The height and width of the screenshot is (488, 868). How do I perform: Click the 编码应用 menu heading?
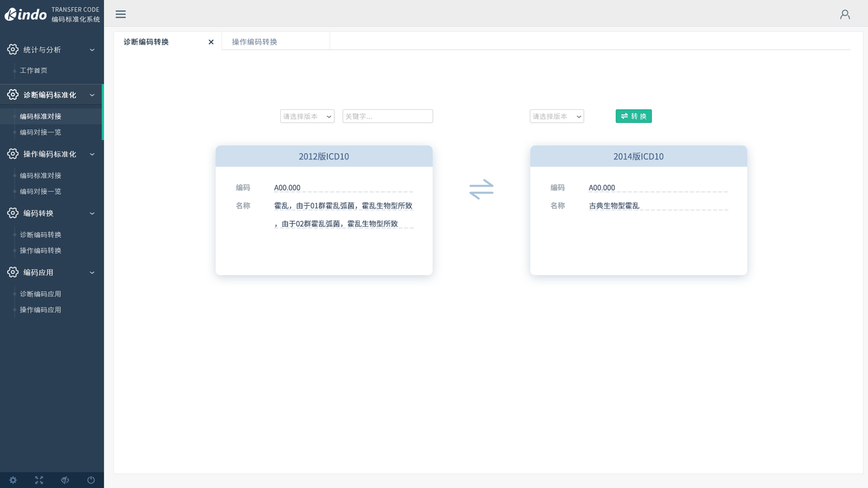click(x=38, y=272)
